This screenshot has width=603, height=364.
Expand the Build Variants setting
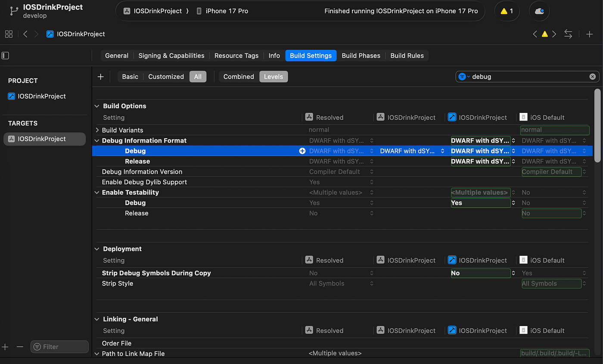(x=97, y=130)
